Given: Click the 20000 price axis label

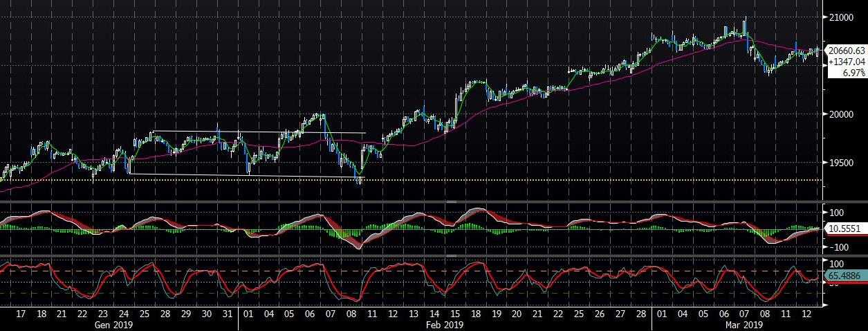Looking at the screenshot, I should [842, 114].
